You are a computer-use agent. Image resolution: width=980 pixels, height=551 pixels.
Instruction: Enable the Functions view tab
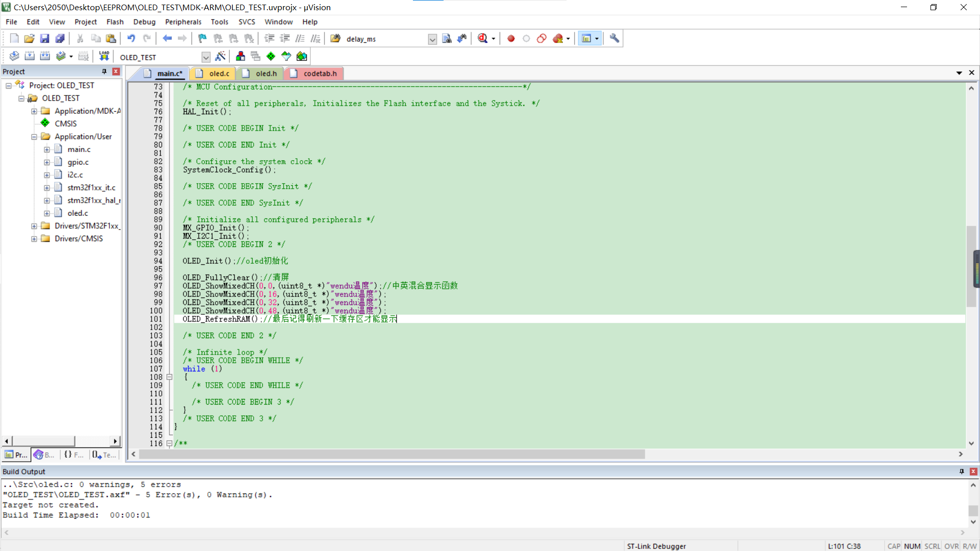pos(74,454)
